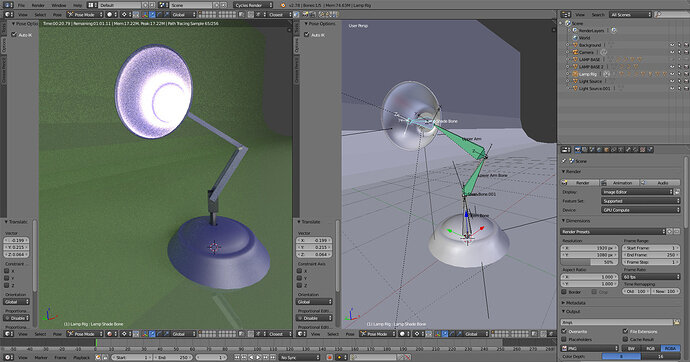This screenshot has width=690, height=362.
Task: Open the Window menu in the top bar
Action: [x=59, y=5]
